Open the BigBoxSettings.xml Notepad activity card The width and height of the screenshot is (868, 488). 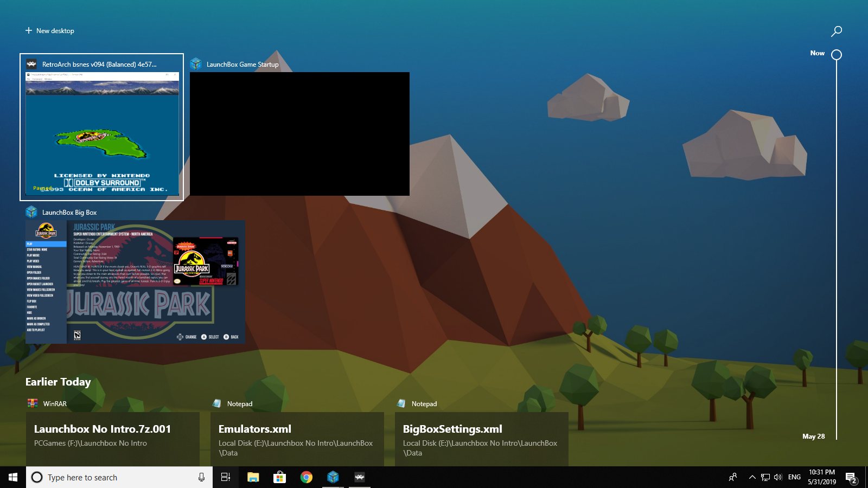click(x=482, y=439)
